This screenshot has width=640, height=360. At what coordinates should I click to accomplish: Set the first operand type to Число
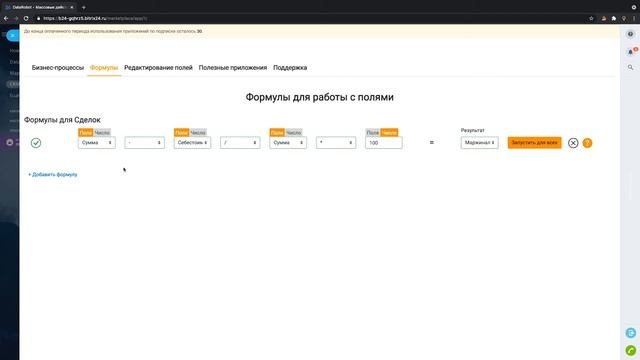tap(102, 133)
